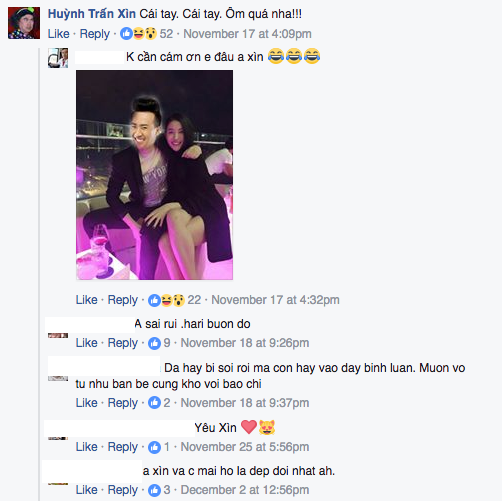Like the reply with the photo
The width and height of the screenshot is (502, 501).
(86, 300)
